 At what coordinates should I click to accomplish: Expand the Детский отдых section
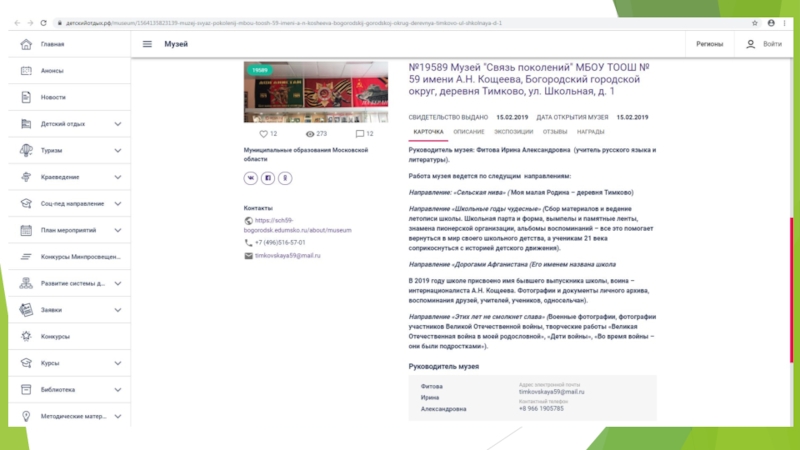click(118, 124)
